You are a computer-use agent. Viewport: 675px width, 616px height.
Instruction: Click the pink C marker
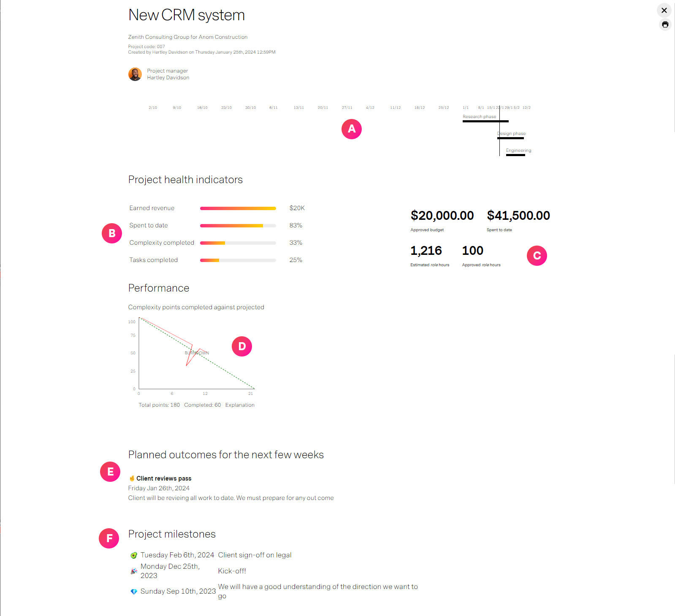point(537,256)
